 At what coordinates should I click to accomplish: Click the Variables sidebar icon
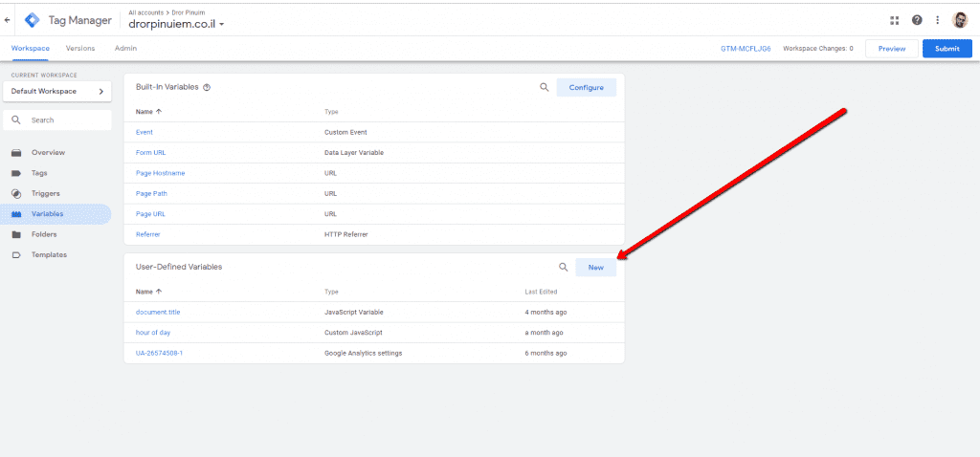click(17, 214)
